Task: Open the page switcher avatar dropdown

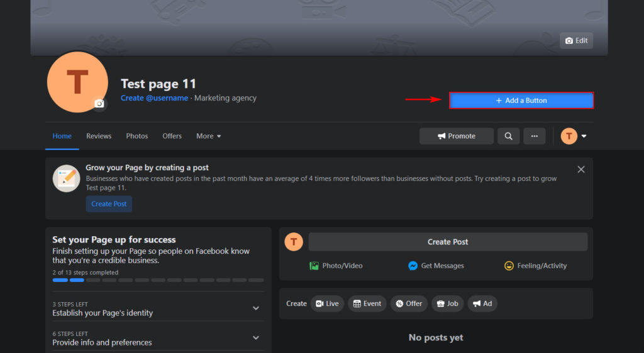Action: pyautogui.click(x=574, y=136)
